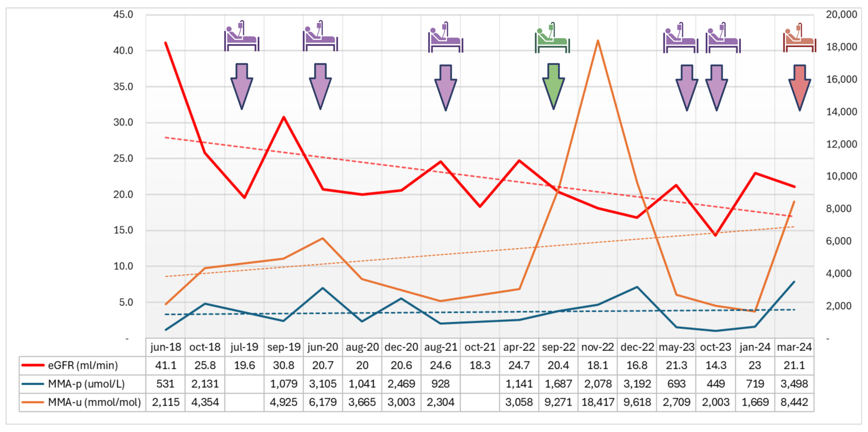Click the orange MMA-u legend line swatch

pos(33,402)
